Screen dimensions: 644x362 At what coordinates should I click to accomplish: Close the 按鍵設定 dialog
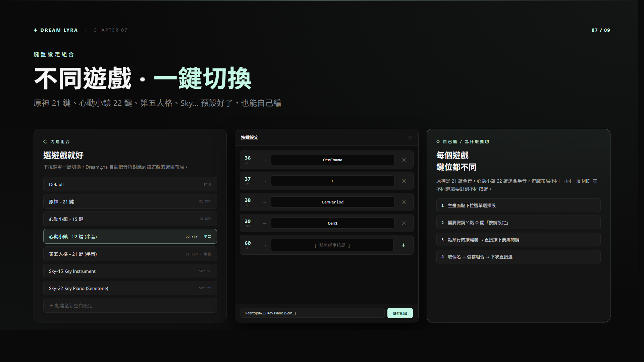click(410, 138)
